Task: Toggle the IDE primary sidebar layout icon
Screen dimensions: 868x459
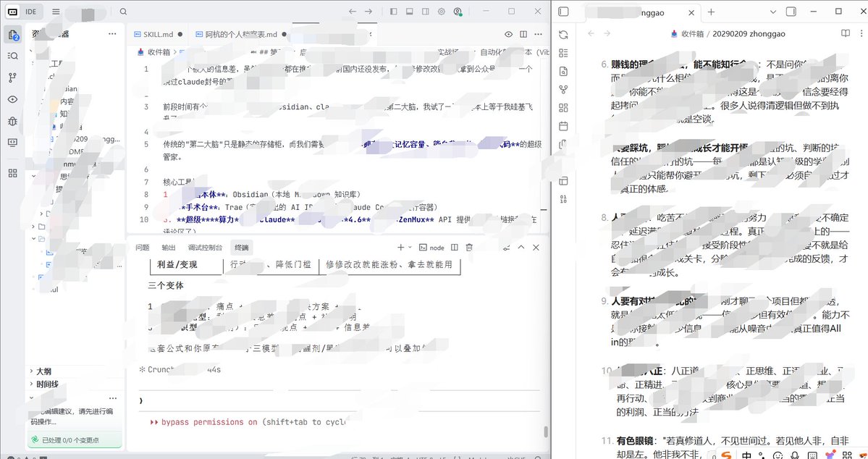Action: (x=394, y=12)
